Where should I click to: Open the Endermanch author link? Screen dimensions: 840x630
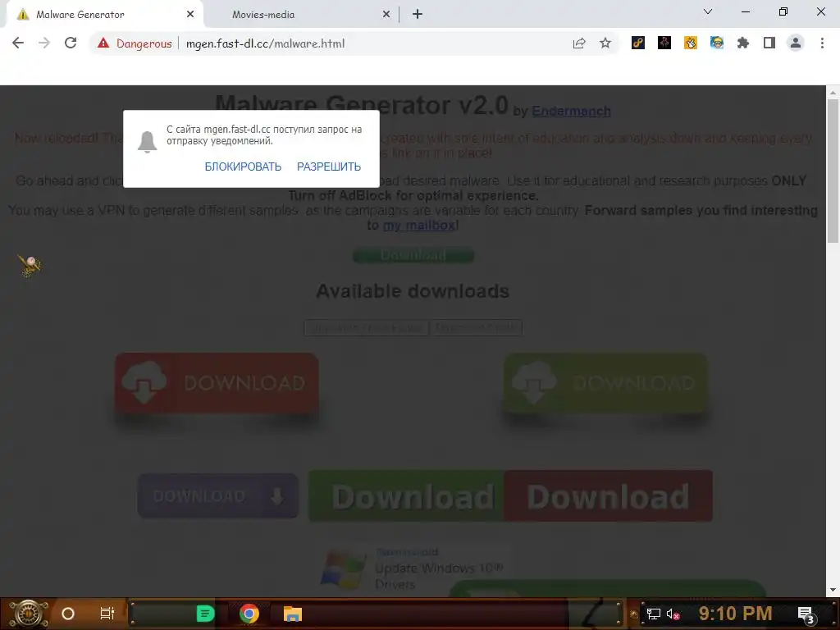click(571, 111)
